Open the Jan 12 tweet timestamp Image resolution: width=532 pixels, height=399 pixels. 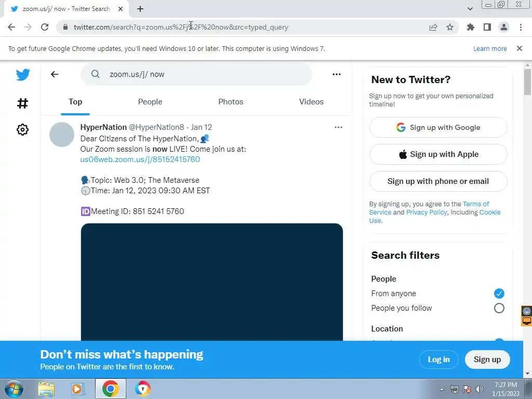point(202,127)
